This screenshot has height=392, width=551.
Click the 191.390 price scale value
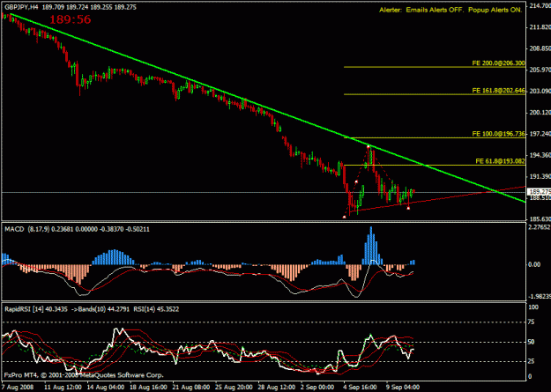(x=540, y=176)
